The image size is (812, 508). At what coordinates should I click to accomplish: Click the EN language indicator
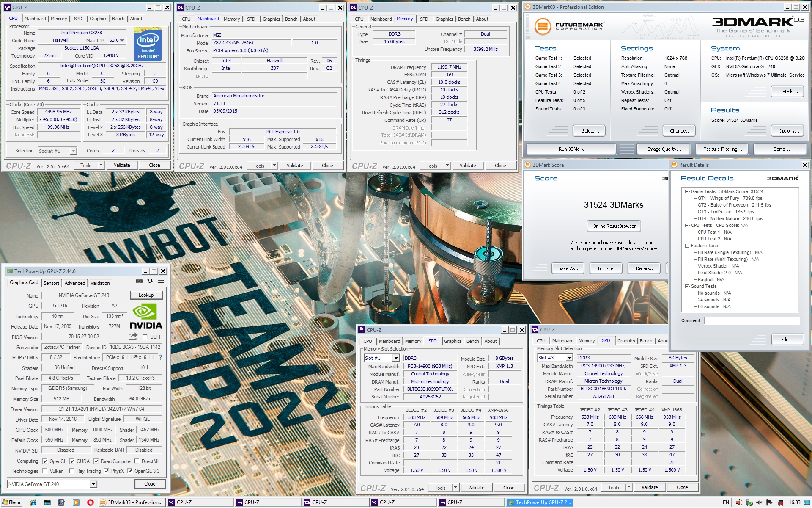point(726,502)
